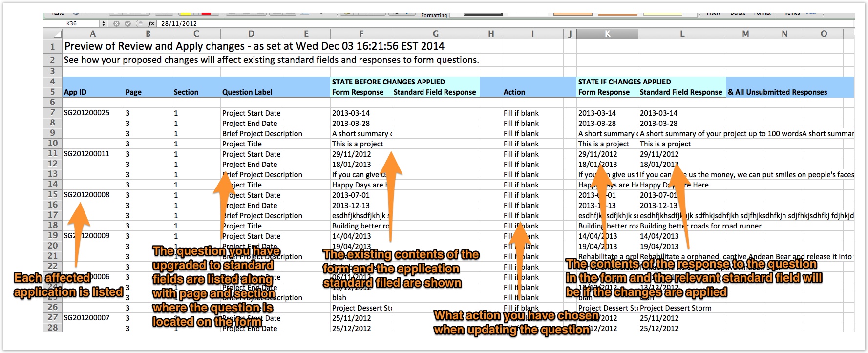Click the confirm entry checkmark icon
The width and height of the screenshot is (868, 353).
pos(127,23)
